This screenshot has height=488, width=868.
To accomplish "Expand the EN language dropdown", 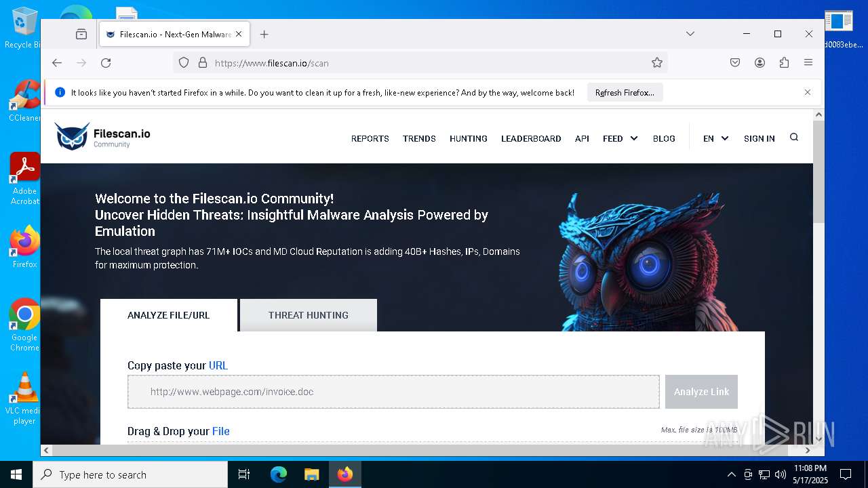I will [x=715, y=138].
